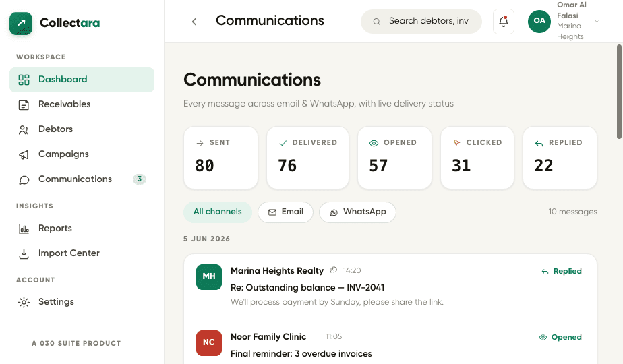This screenshot has width=623, height=364.
Task: Click the 10 messages count
Action: click(x=572, y=212)
